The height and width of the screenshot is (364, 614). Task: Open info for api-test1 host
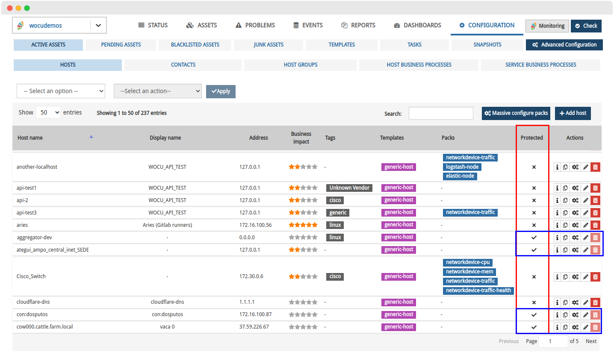tap(557, 188)
